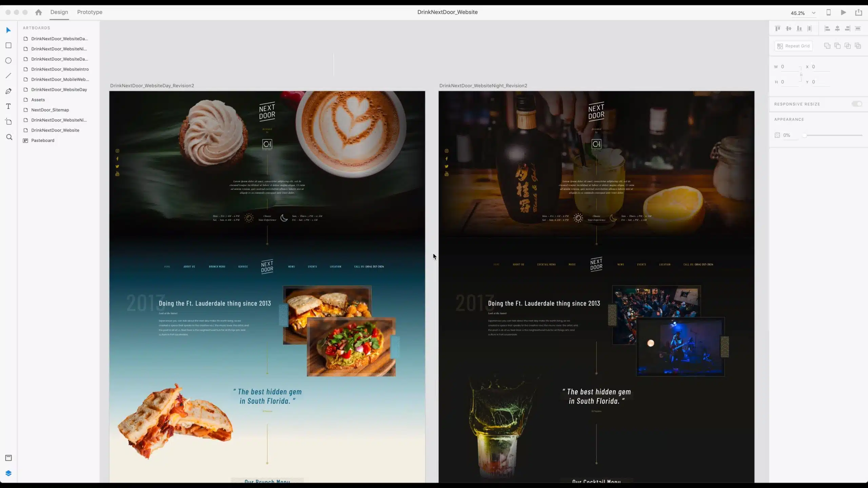
Task: Click the avocado toast photo on Day artboard
Action: (x=351, y=347)
